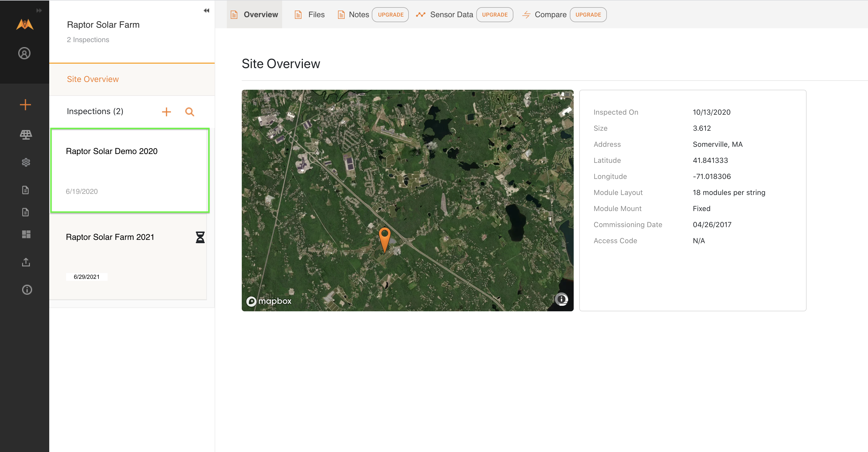Viewport: 868px width, 452px height.
Task: Click the map attribution info icon
Action: [x=561, y=299]
